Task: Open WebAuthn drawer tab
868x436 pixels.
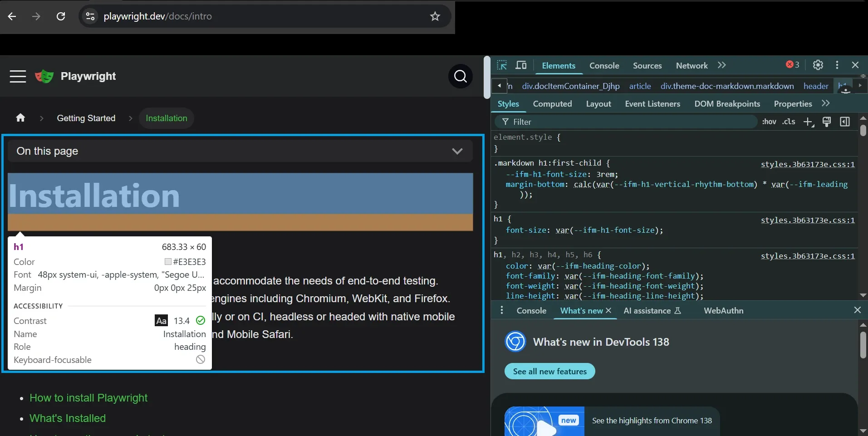Action: (x=724, y=311)
